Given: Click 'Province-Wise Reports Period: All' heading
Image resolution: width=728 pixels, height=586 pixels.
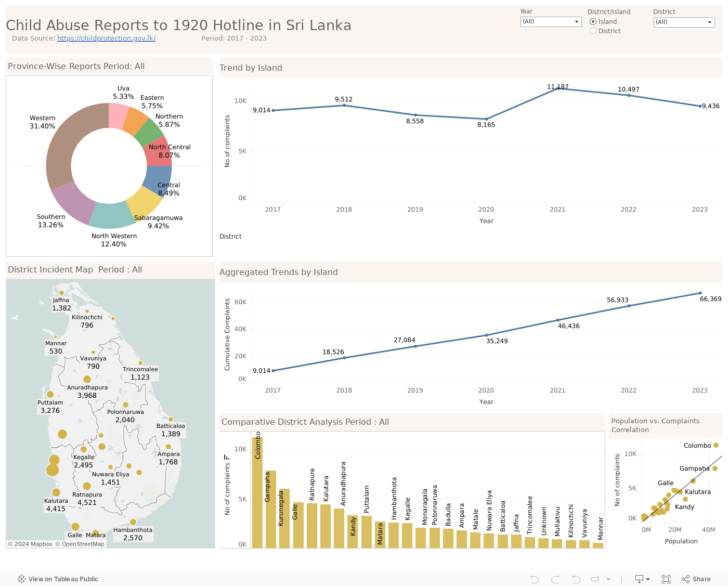Looking at the screenshot, I should tap(76, 66).
